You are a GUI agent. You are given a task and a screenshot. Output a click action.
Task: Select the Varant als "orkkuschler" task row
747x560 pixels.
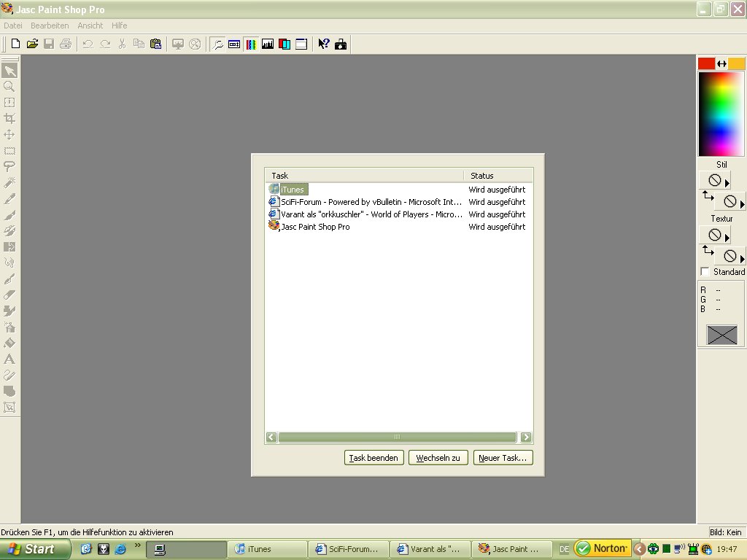[398, 214]
